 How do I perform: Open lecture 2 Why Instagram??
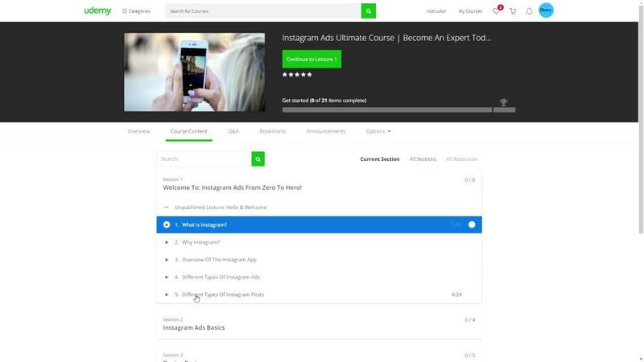pos(200,242)
